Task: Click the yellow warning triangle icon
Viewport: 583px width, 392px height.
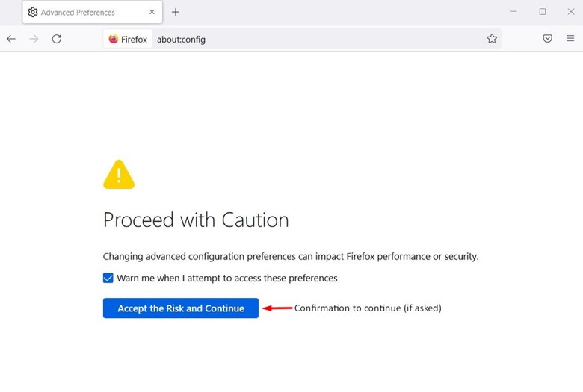Action: pos(119,175)
